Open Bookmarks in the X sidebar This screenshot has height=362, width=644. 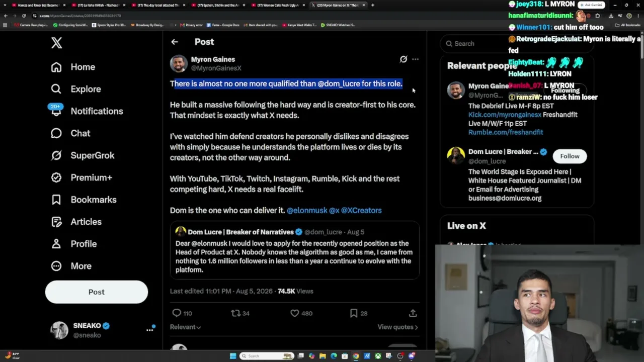(x=84, y=200)
